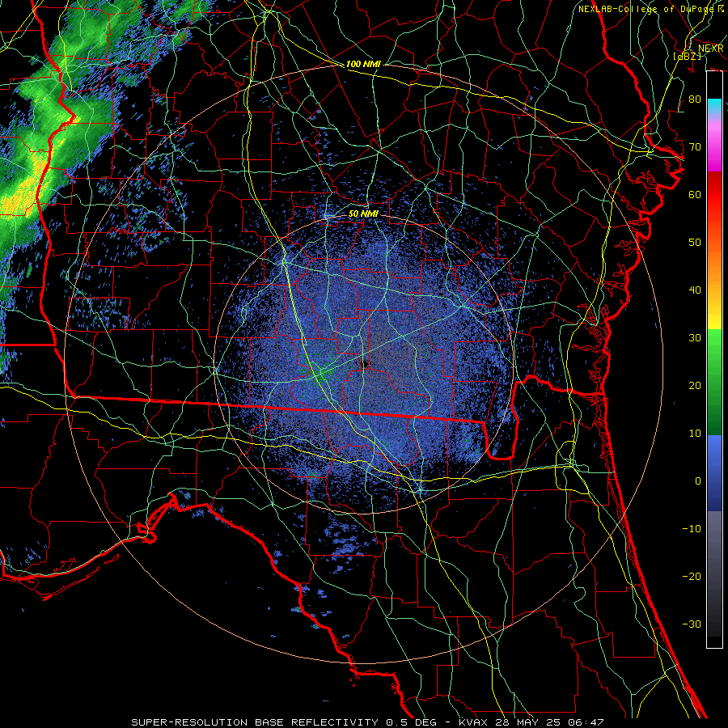The height and width of the screenshot is (728, 728).
Task: Select the -30 value on dBZ scale
Action: [692, 624]
